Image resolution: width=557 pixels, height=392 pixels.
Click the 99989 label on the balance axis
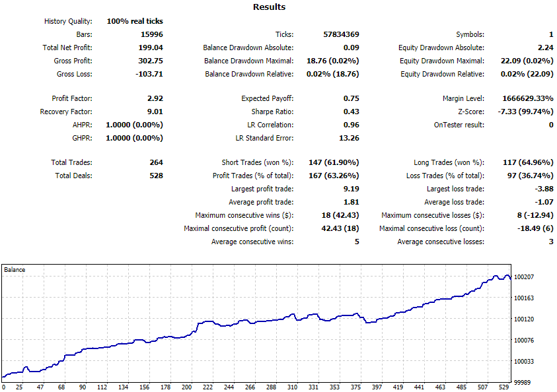522,382
